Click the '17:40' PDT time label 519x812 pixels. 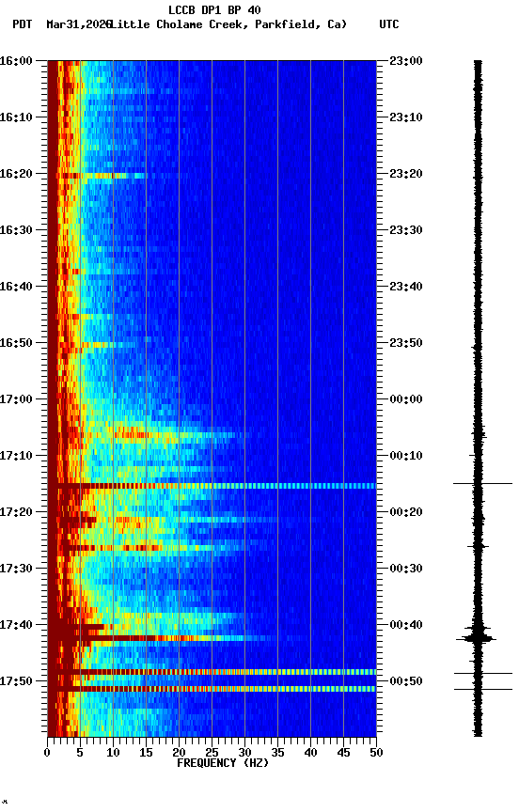[16, 626]
